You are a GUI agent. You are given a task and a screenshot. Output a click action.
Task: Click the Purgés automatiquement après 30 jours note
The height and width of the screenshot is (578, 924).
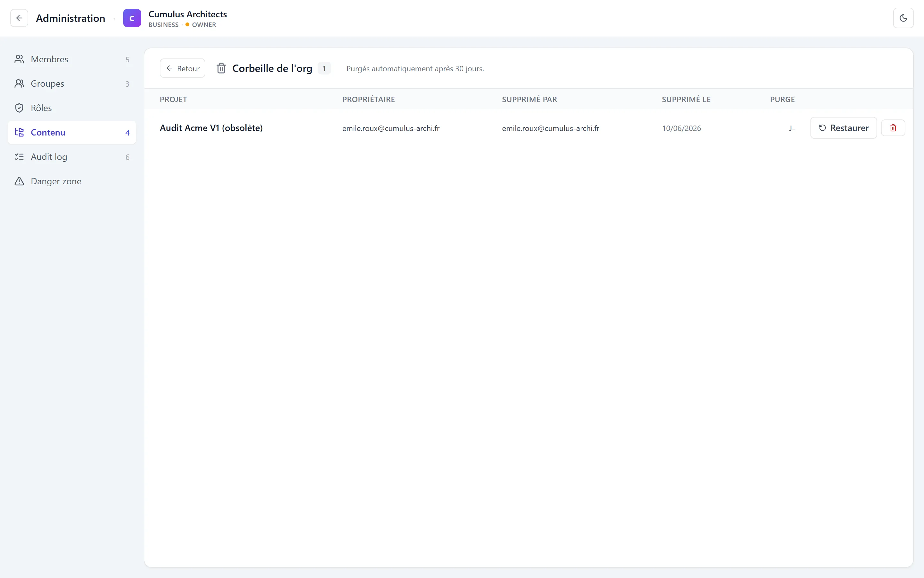point(415,69)
